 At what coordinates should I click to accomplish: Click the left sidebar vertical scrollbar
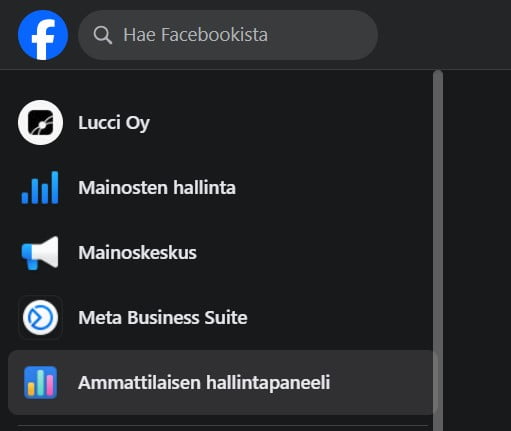tap(438, 251)
